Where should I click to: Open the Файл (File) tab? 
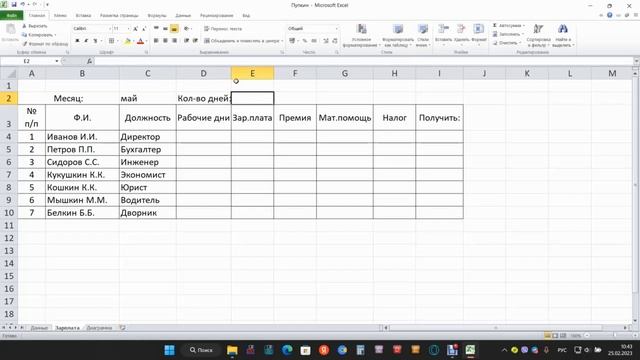click(x=11, y=16)
